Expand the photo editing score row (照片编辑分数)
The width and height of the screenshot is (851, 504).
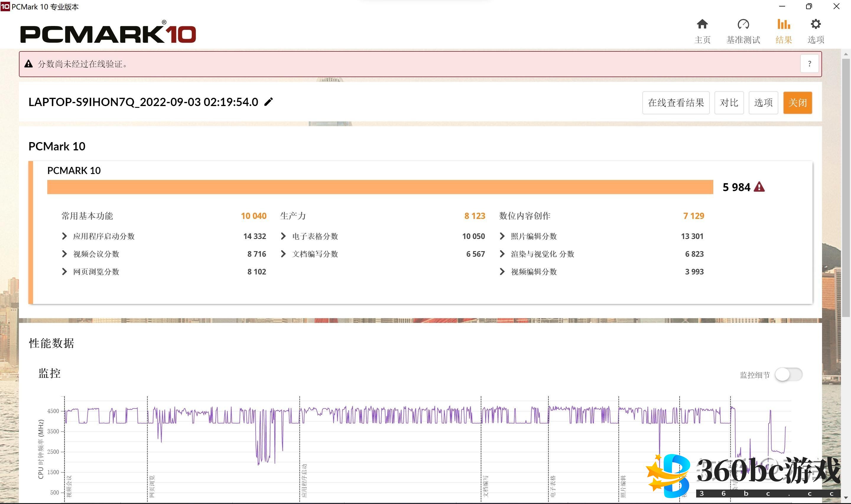tap(502, 236)
